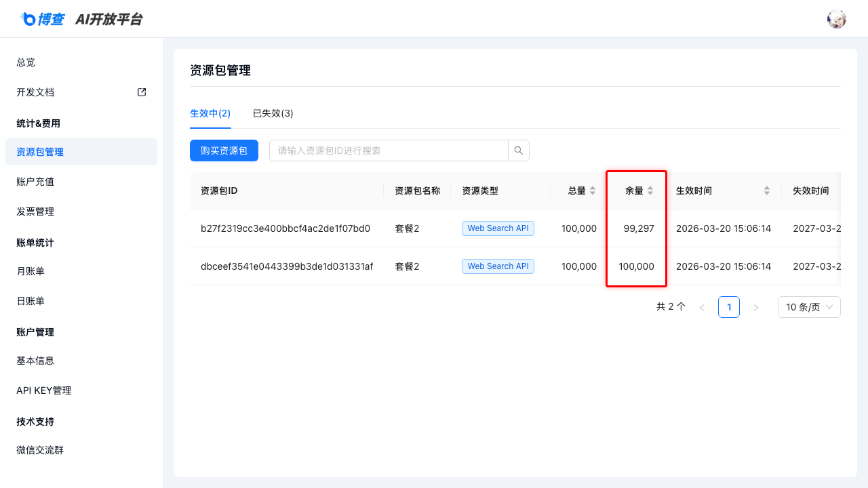Click 共 2 个 total count text
868x488 pixels.
(671, 307)
